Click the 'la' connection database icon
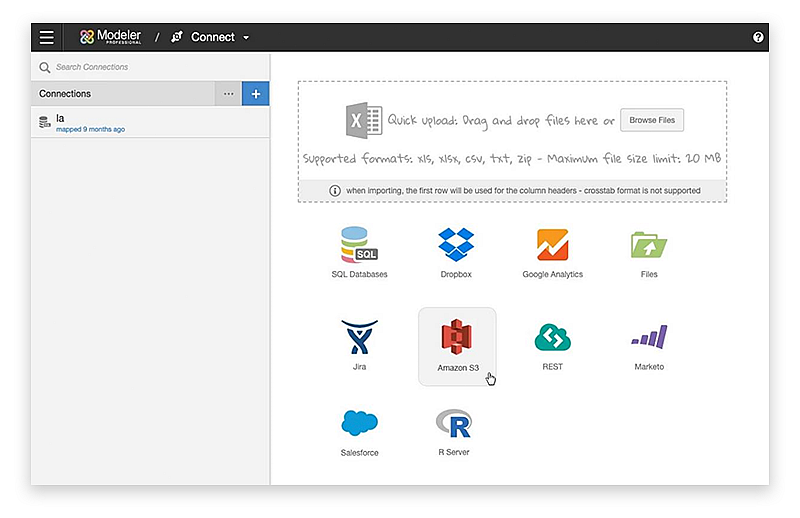Viewport: 800px width, 518px height. (44, 122)
